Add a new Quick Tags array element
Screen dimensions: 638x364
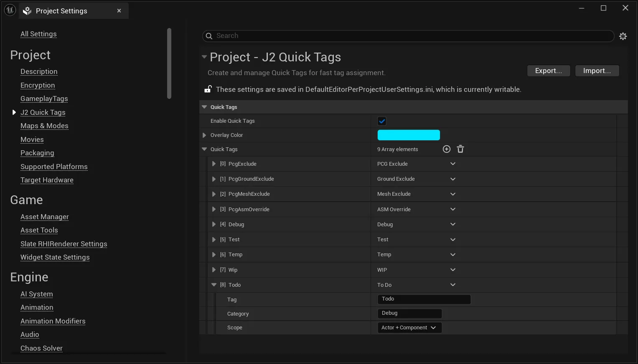(447, 149)
